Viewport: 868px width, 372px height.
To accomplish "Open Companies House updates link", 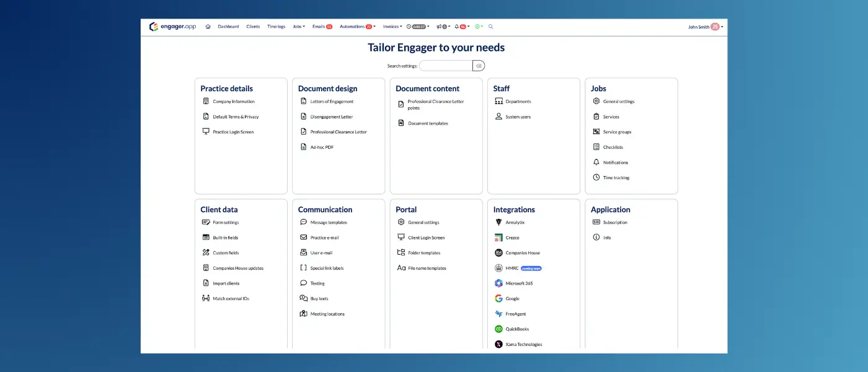I will click(x=238, y=268).
